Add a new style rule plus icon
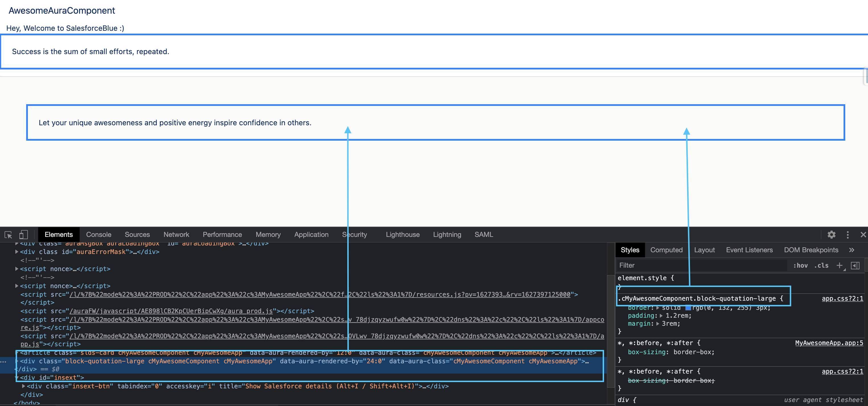The image size is (868, 406). point(839,265)
